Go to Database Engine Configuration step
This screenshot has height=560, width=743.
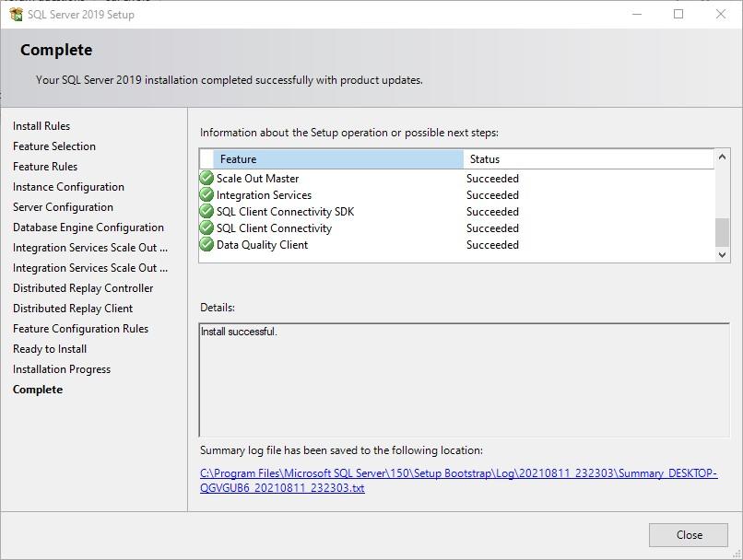coord(88,227)
